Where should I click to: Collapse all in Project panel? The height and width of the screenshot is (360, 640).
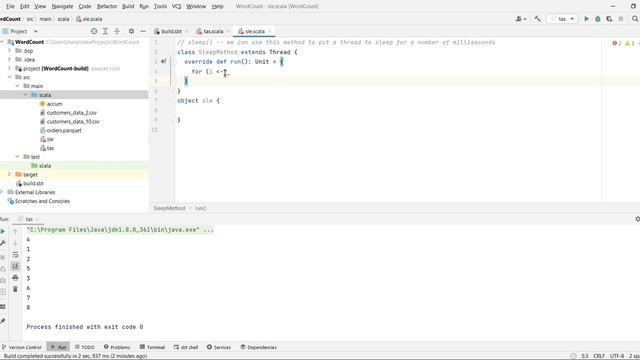[117, 31]
